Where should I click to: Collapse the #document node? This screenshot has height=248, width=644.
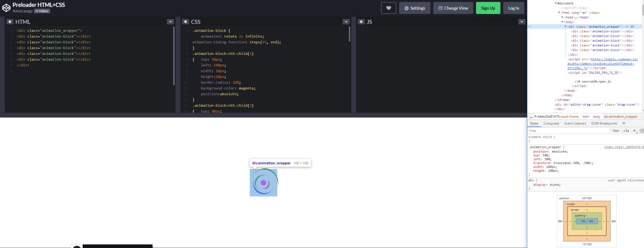[x=556, y=3]
